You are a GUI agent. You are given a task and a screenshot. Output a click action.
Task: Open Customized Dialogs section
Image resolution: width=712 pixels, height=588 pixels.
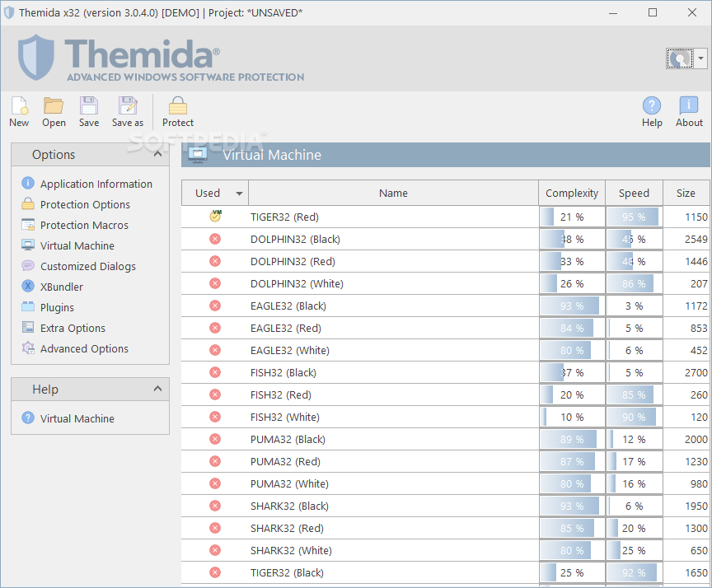88,266
